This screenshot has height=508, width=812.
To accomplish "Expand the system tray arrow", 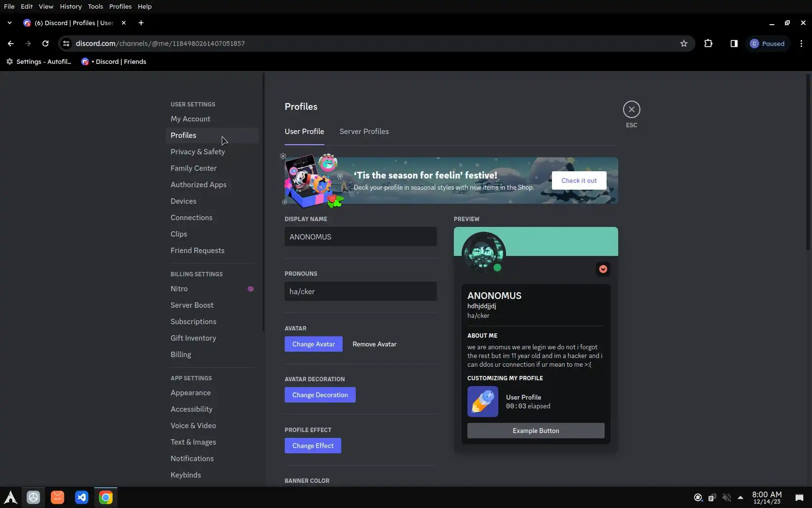I will click(x=740, y=497).
